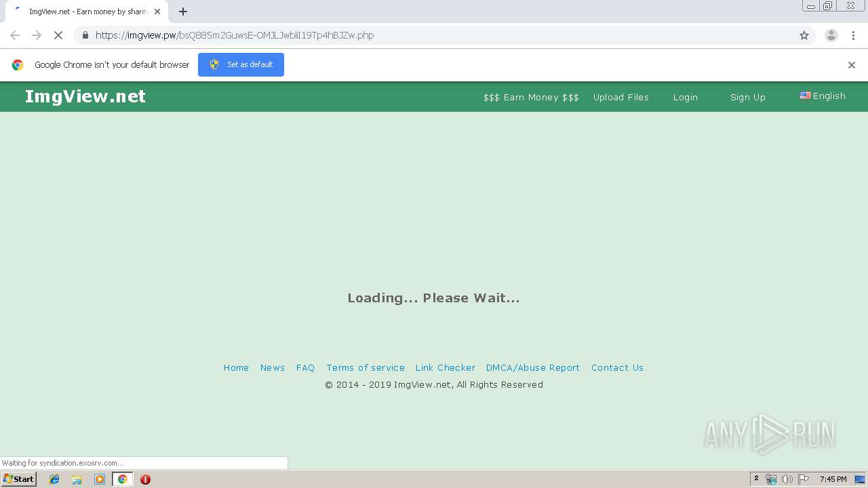
Task: Click the address bar URL
Action: [235, 35]
